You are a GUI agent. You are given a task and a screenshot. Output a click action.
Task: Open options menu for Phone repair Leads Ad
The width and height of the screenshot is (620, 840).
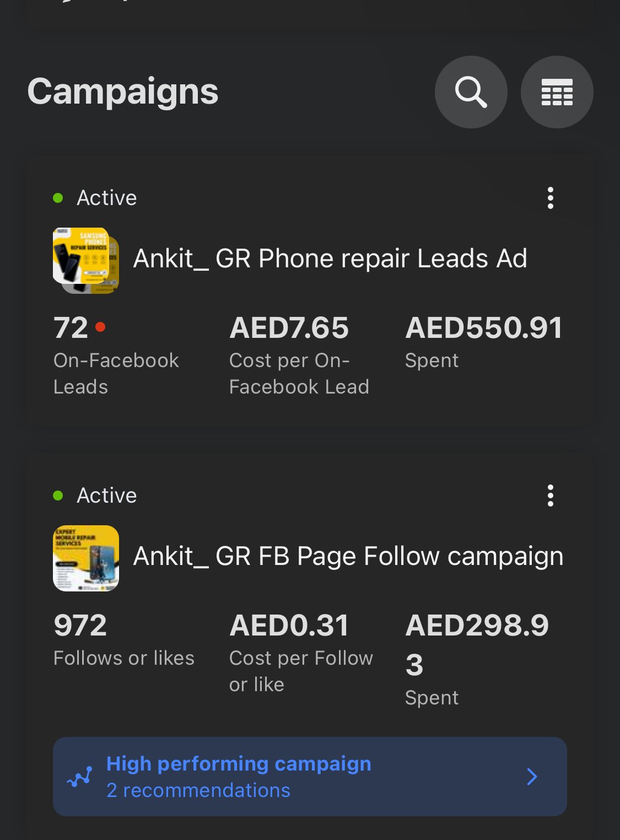pyautogui.click(x=550, y=198)
